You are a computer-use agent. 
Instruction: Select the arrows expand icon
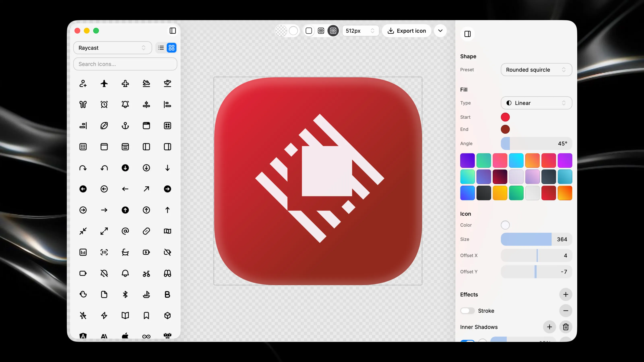pyautogui.click(x=104, y=231)
